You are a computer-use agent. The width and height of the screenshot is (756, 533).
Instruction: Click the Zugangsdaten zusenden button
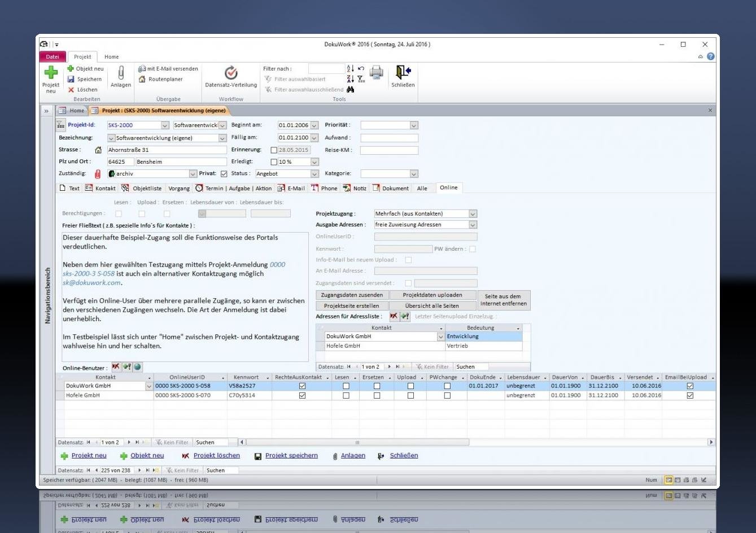click(x=352, y=295)
